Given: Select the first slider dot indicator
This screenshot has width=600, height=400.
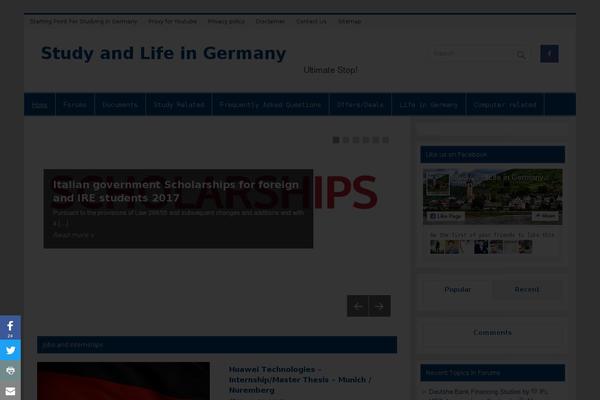Looking at the screenshot, I should 336,140.
